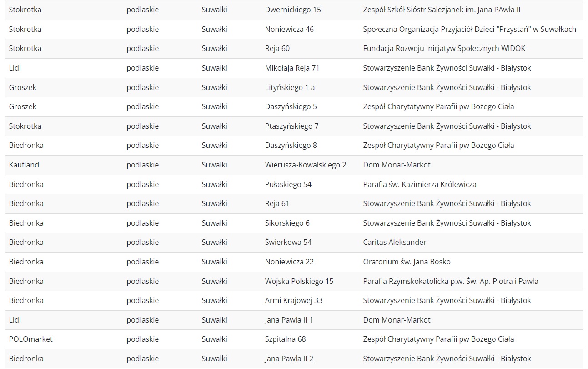The width and height of the screenshot is (588, 369).
Task: Click Parafia św. Kazimierza Królewicza
Action: pyautogui.click(x=420, y=184)
